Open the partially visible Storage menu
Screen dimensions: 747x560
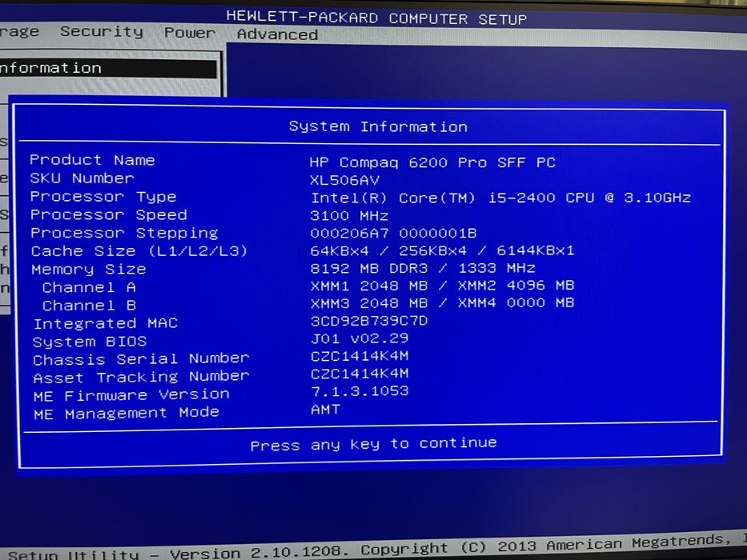19,31
